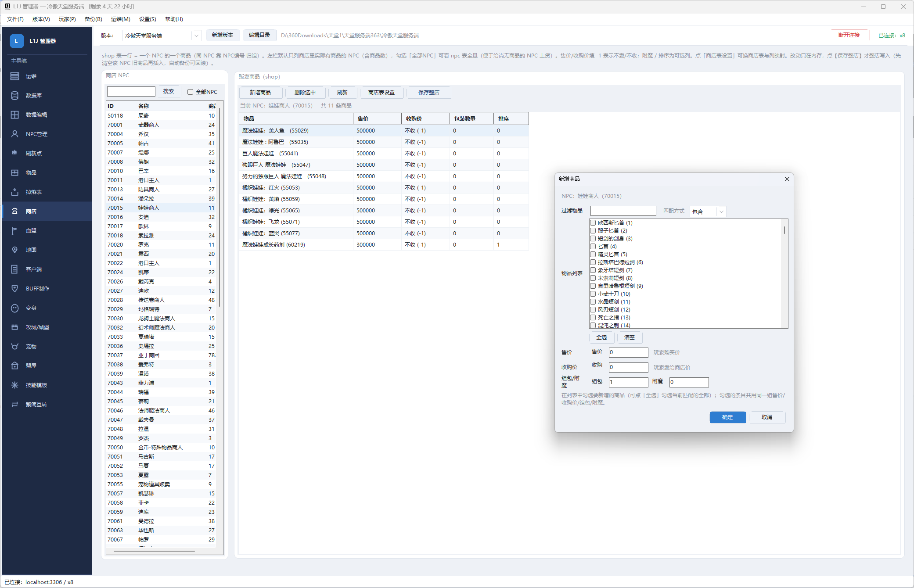Focus the 售价 price input field

click(628, 352)
